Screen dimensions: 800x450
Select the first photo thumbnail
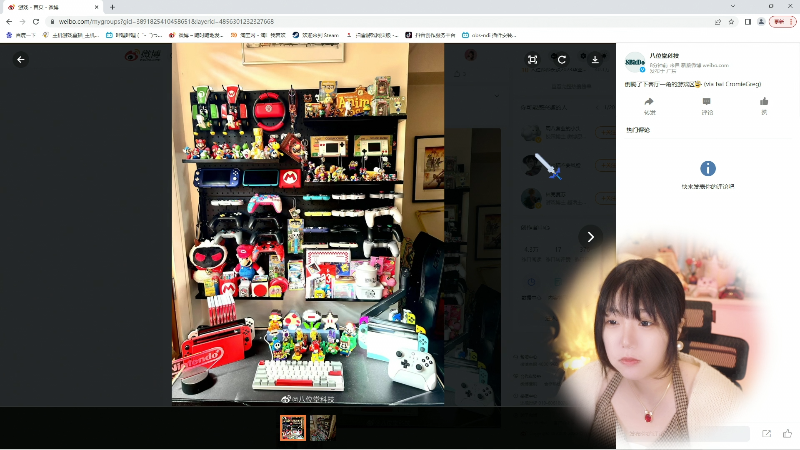point(293,428)
